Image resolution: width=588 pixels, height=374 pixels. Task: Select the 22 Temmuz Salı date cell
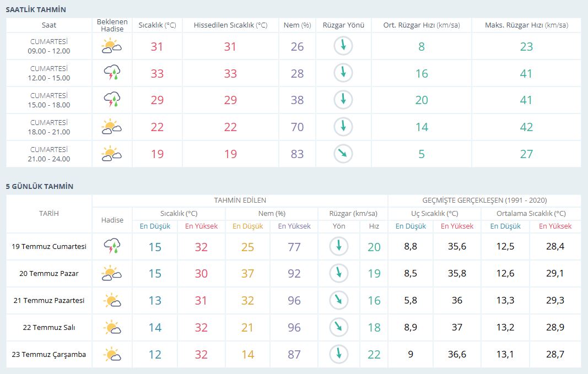(49, 328)
